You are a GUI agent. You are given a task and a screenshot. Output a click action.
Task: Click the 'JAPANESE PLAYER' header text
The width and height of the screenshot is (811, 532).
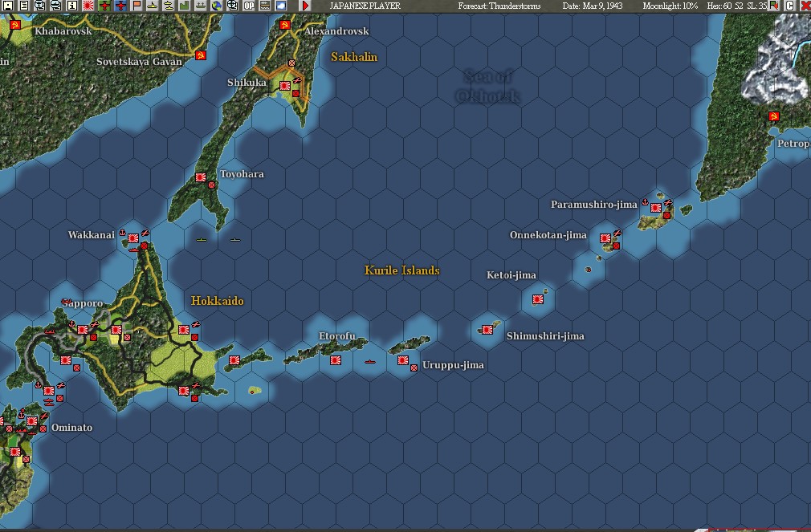click(365, 6)
